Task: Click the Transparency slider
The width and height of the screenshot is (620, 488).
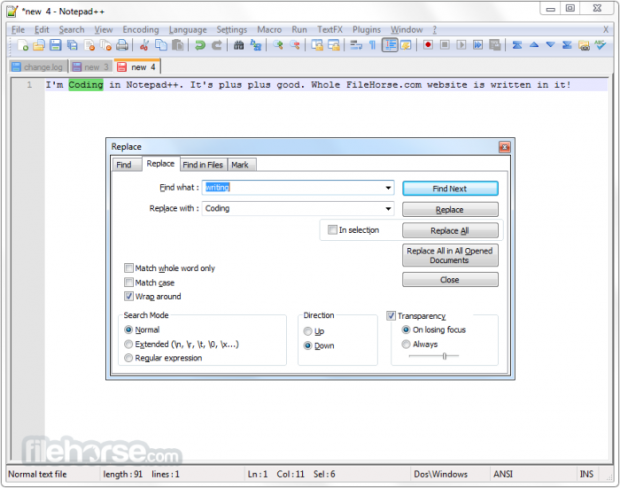Action: pos(438,355)
